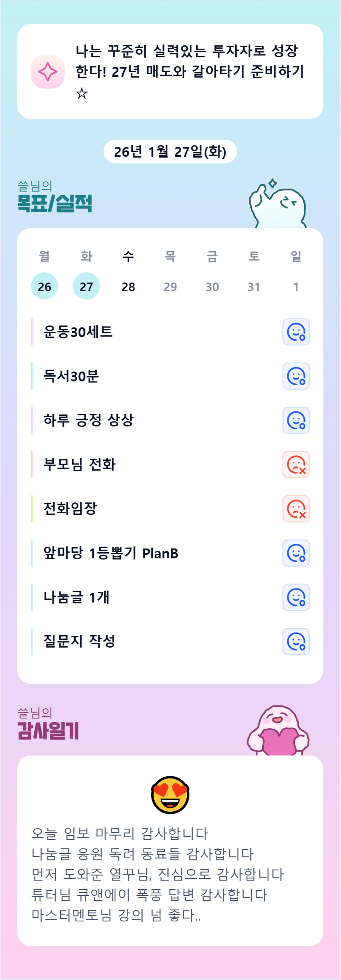The image size is (341, 980).
Task: Click the smiley status icon for 질문지 작성
Action: (x=296, y=641)
